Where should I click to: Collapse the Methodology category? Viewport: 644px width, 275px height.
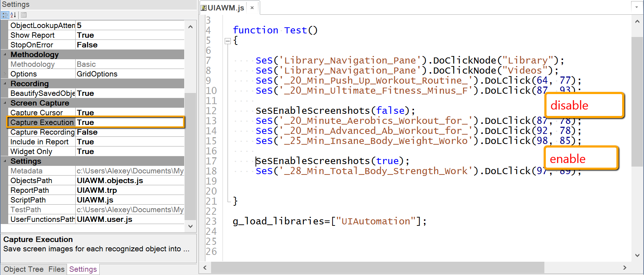pyautogui.click(x=5, y=55)
